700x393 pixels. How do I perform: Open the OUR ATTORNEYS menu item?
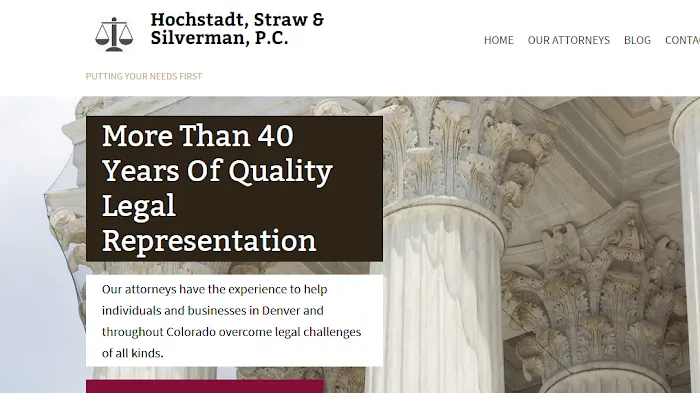(x=569, y=40)
